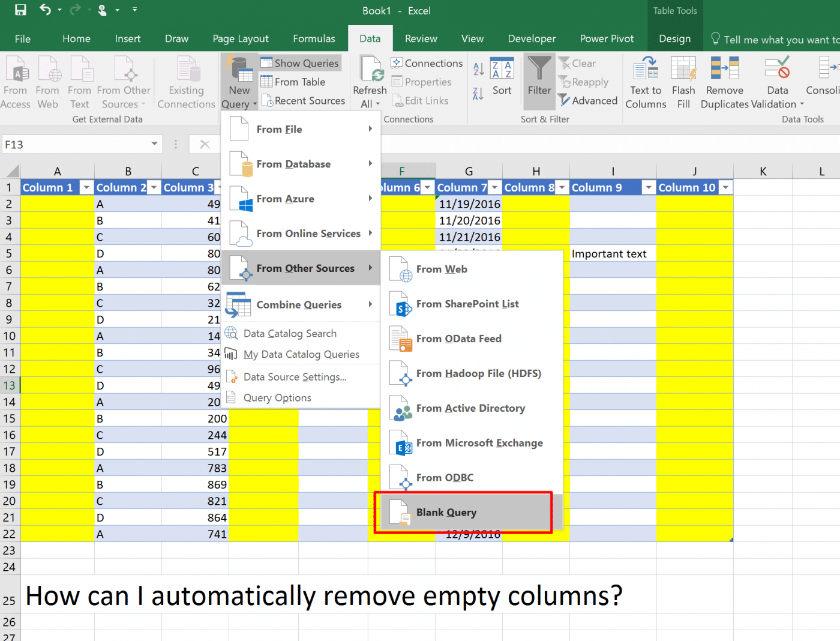840x641 pixels.
Task: Open the Sort dialog
Action: pyautogui.click(x=502, y=77)
